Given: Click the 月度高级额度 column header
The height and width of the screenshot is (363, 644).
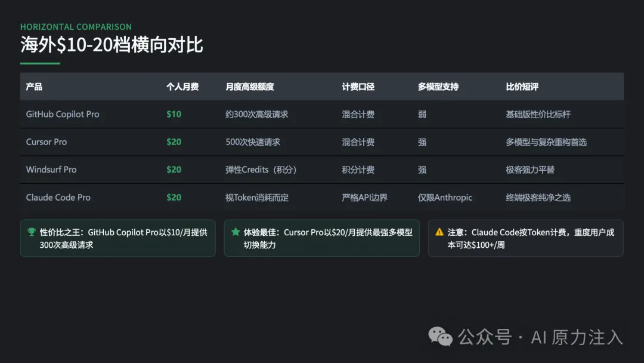Looking at the screenshot, I should 250,87.
